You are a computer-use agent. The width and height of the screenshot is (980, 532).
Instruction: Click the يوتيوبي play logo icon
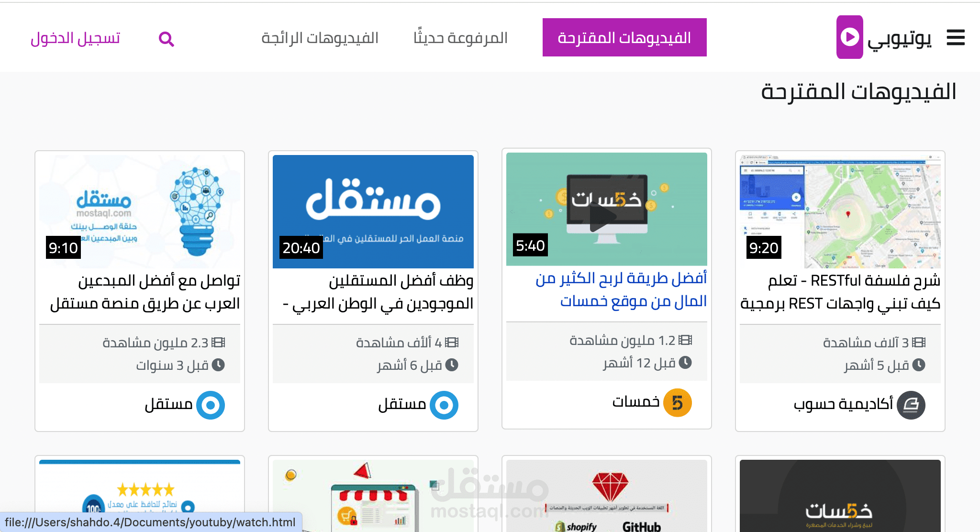[849, 37]
